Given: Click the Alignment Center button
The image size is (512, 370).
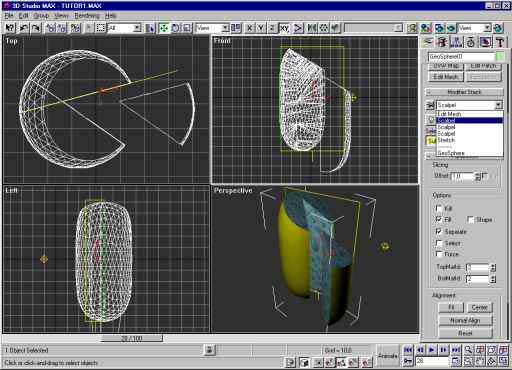Looking at the screenshot, I should 480,307.
